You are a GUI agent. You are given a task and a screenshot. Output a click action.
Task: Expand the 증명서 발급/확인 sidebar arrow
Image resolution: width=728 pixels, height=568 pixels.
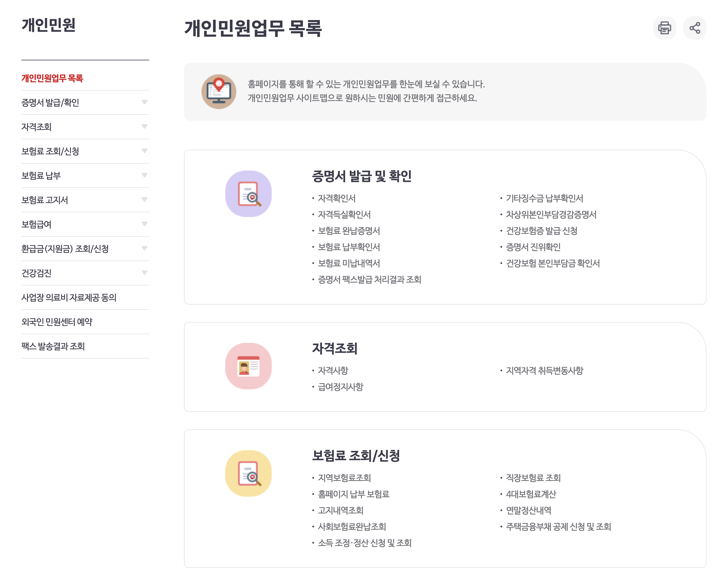point(144,102)
